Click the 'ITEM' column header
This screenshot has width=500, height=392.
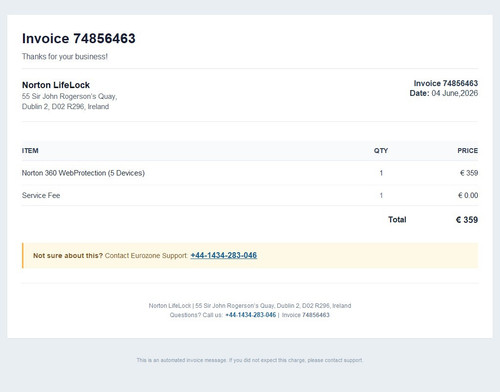click(x=30, y=151)
